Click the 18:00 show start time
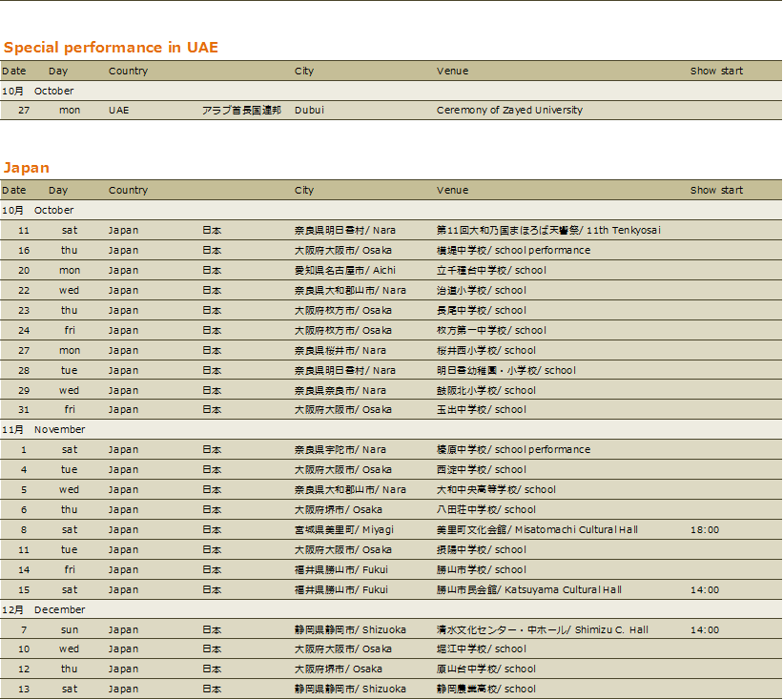783x700 pixels. 704,530
